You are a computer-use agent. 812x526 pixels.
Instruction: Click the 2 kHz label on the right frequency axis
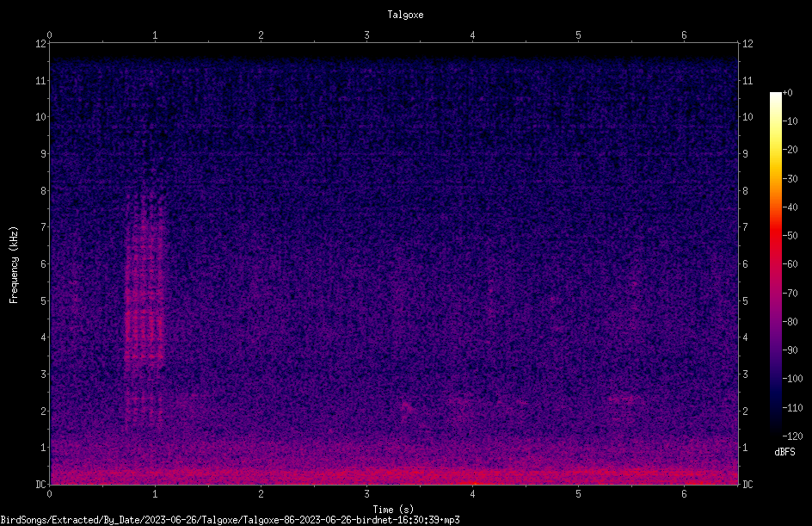coord(745,411)
